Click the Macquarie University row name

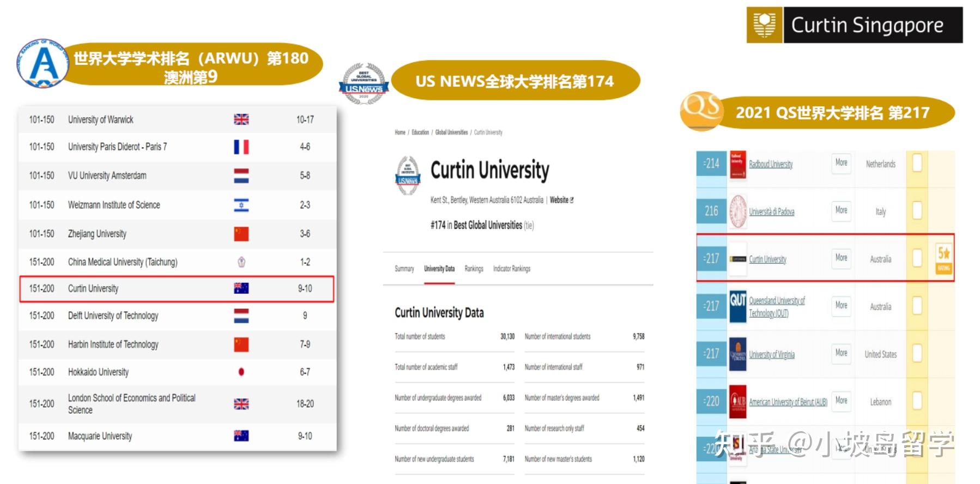coord(100,436)
